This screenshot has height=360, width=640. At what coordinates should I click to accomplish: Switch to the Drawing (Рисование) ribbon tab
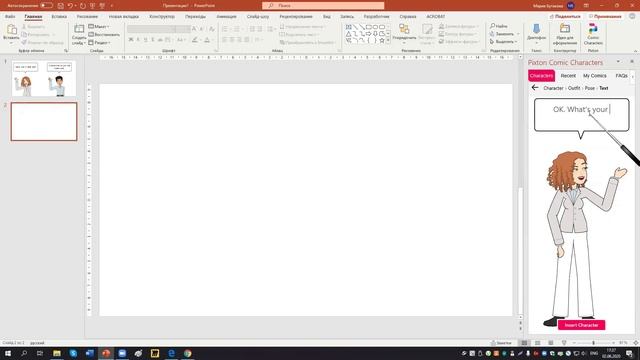coord(87,17)
